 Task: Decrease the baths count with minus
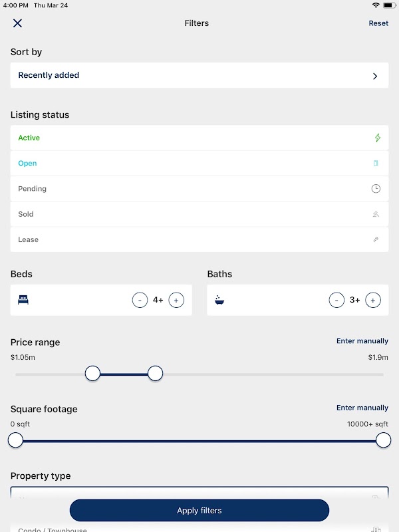point(336,300)
